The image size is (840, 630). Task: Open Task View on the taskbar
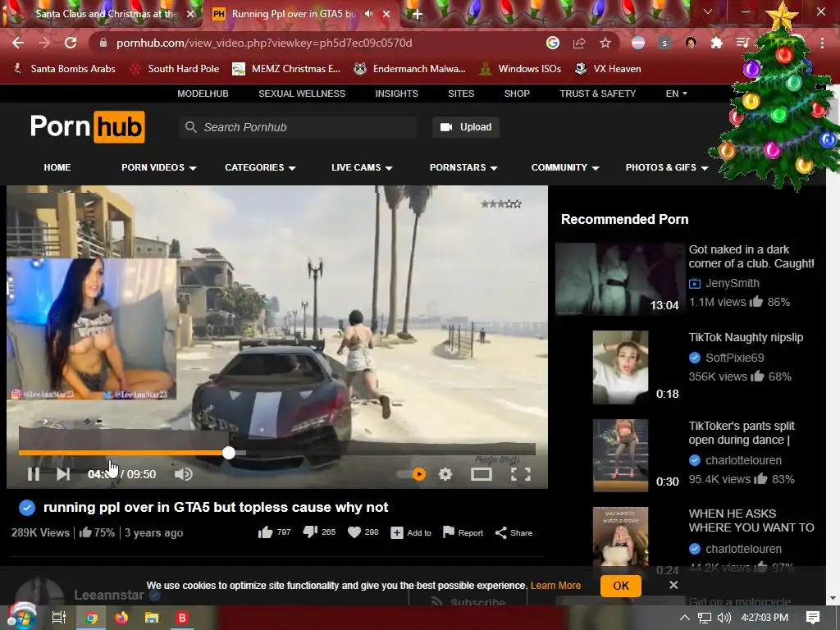tap(58, 618)
